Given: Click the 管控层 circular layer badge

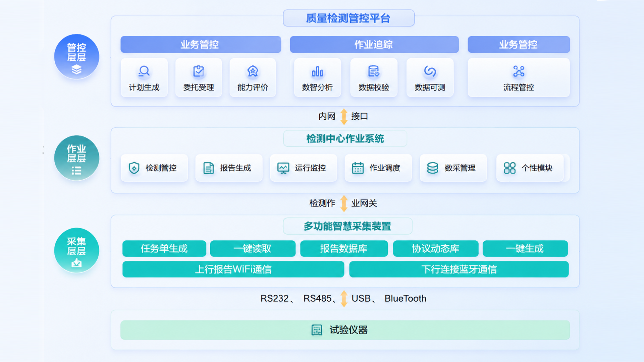Looking at the screenshot, I should tap(76, 57).
